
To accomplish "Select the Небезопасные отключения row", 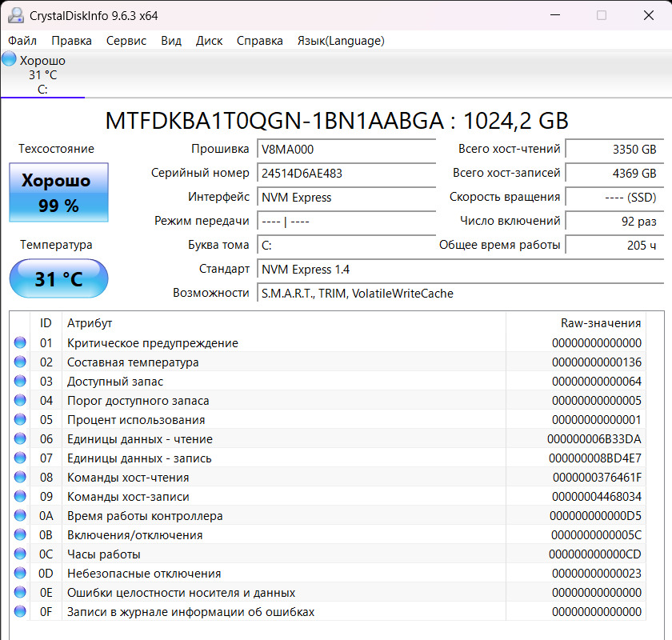I will [328, 573].
